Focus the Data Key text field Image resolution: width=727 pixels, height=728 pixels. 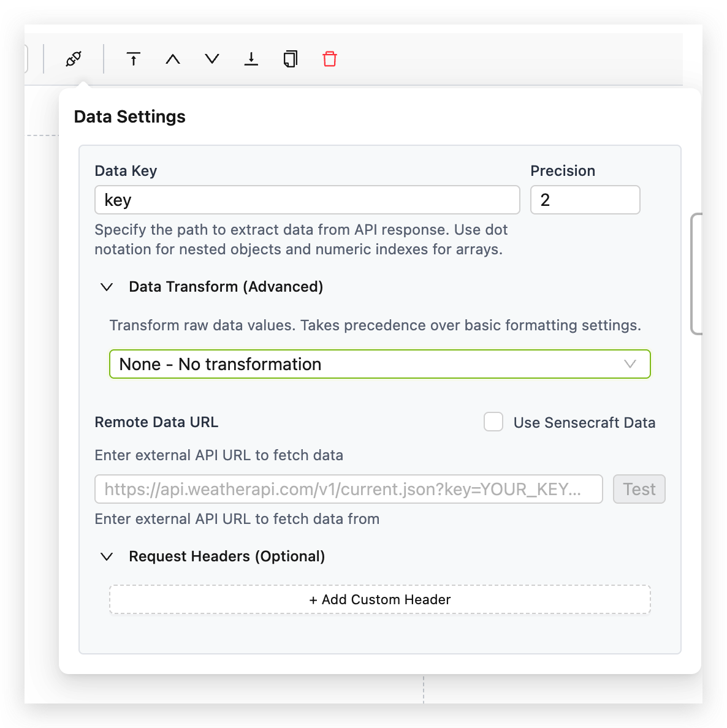click(x=306, y=200)
